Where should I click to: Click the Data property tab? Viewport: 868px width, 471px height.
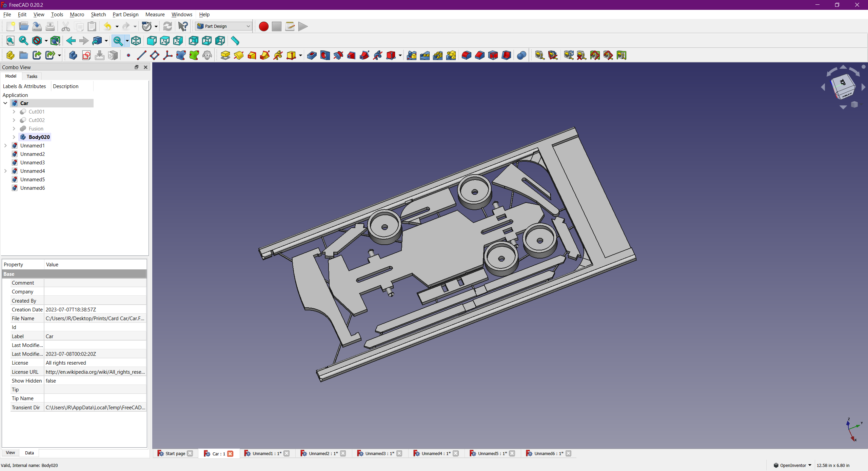click(x=29, y=453)
